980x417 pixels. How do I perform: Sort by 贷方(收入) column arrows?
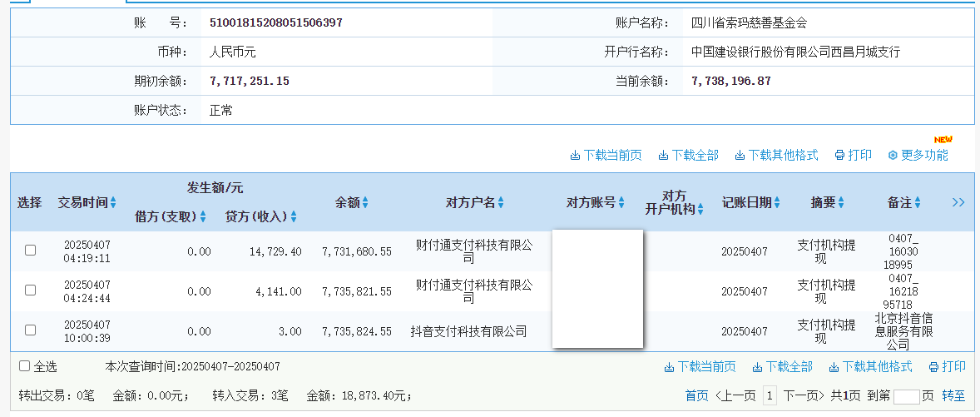click(294, 217)
